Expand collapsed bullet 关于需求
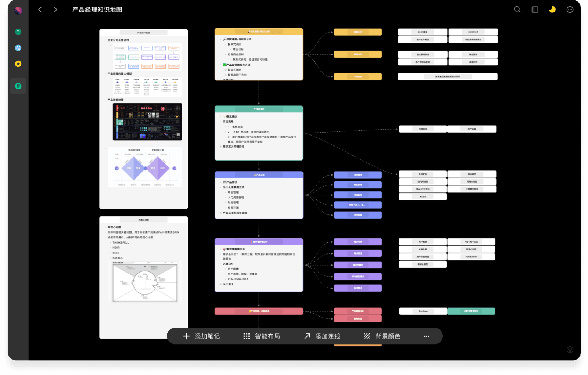This screenshot has width=588, height=375. [x=220, y=284]
